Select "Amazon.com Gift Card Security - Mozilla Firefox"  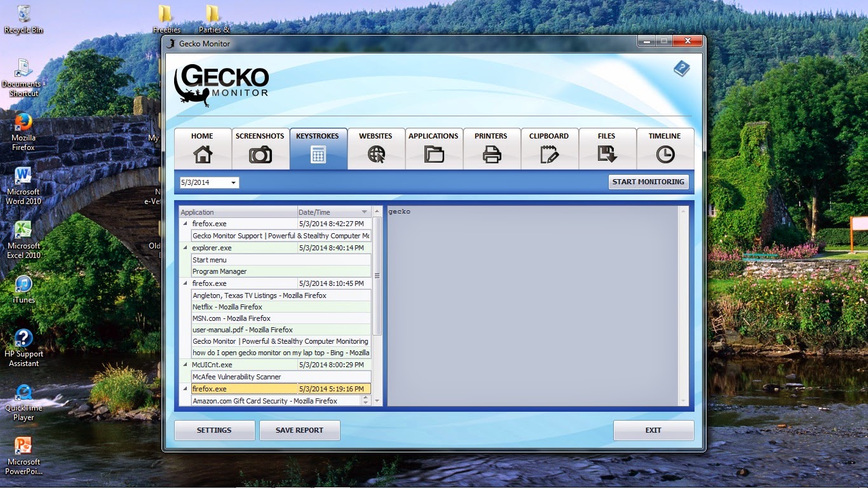coord(276,401)
